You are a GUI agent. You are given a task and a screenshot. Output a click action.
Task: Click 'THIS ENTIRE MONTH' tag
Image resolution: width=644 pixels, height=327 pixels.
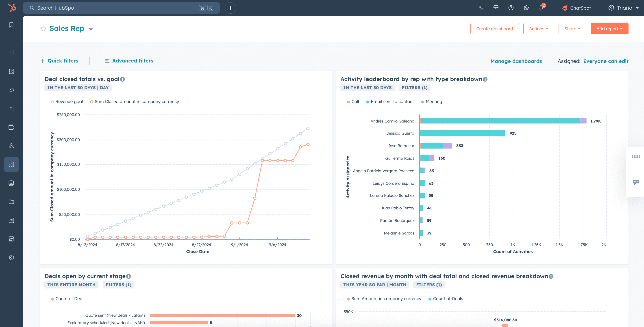click(71, 285)
